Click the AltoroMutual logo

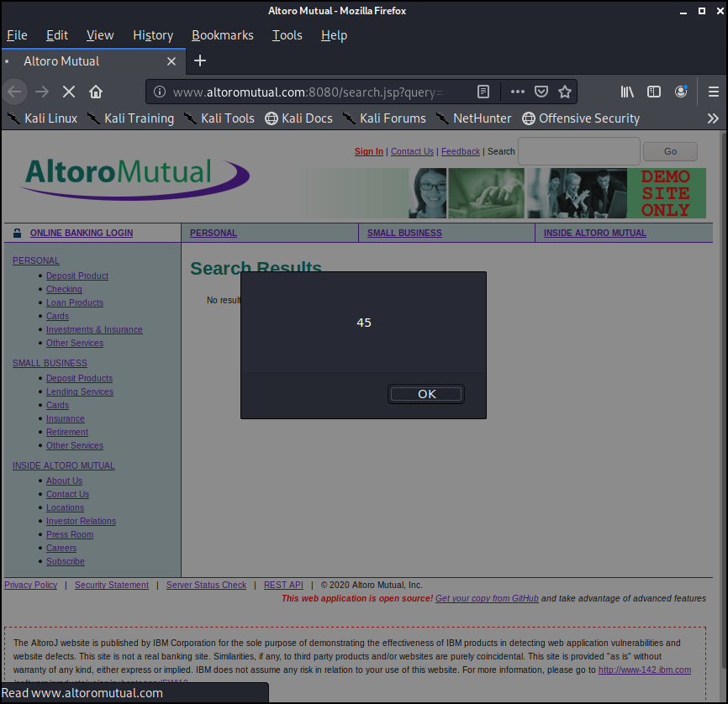pos(135,178)
